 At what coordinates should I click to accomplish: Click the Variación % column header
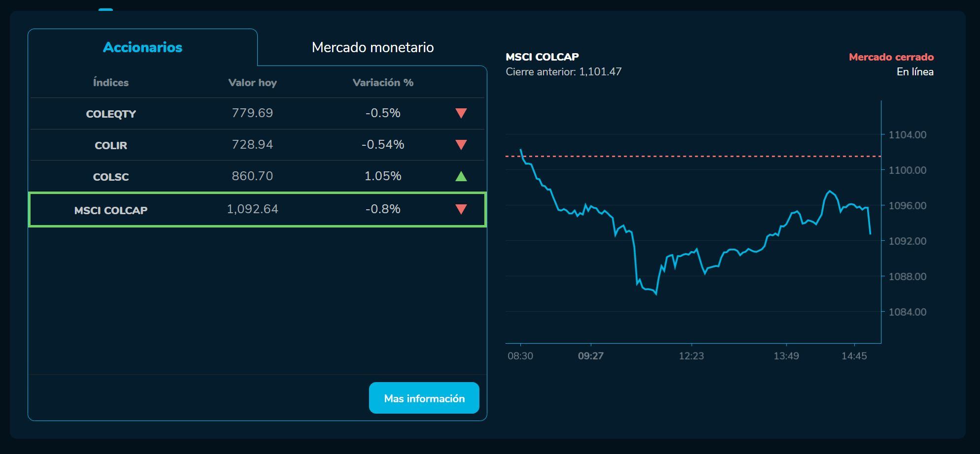[x=383, y=83]
